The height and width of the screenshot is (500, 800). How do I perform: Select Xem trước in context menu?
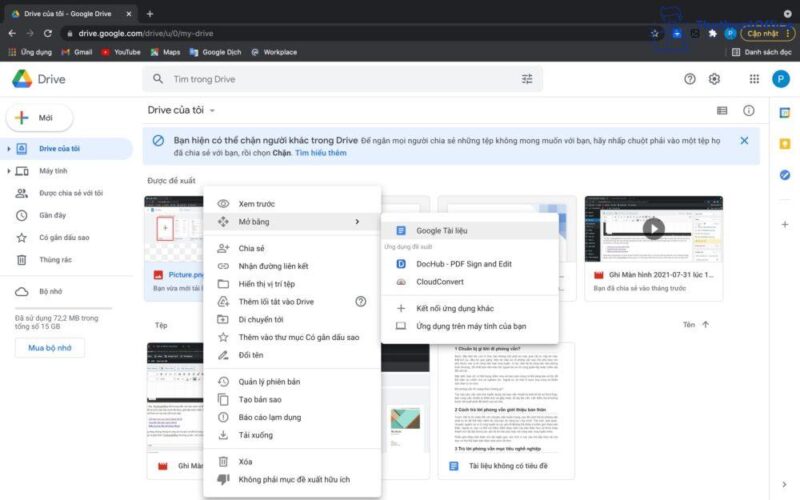coord(292,204)
